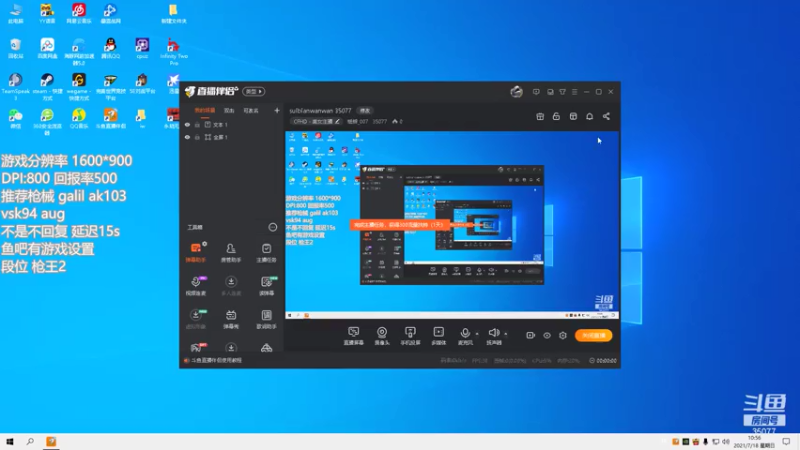Viewport: 800px width, 450px height.
Task: Click the unlock padlock icon in header
Action: [556, 116]
